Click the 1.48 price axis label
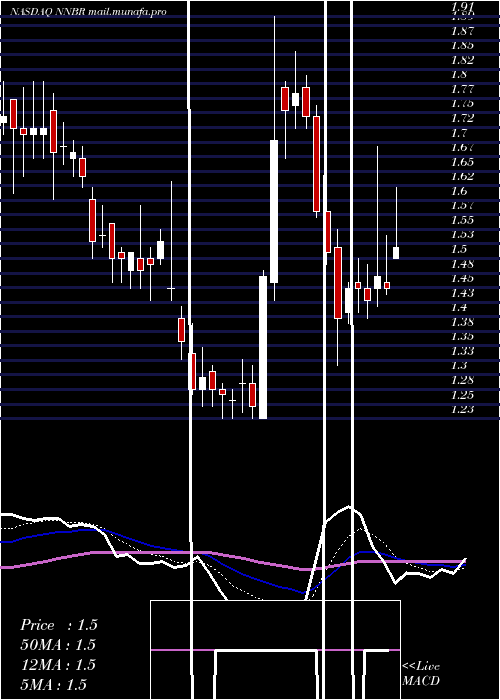Viewport: 500px width, 700px height. point(462,264)
